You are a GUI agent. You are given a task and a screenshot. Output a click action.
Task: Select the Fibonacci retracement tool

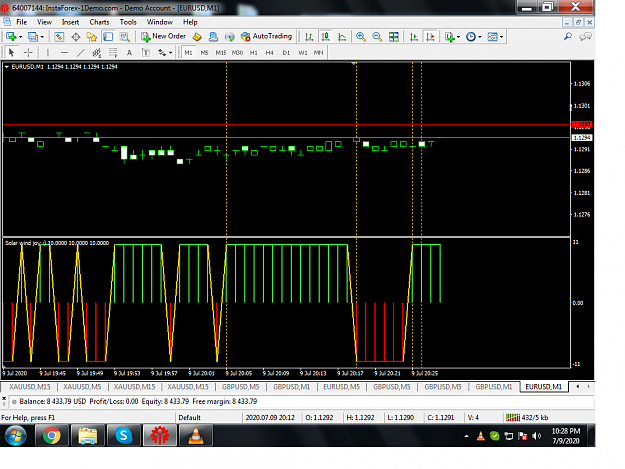pyautogui.click(x=113, y=52)
